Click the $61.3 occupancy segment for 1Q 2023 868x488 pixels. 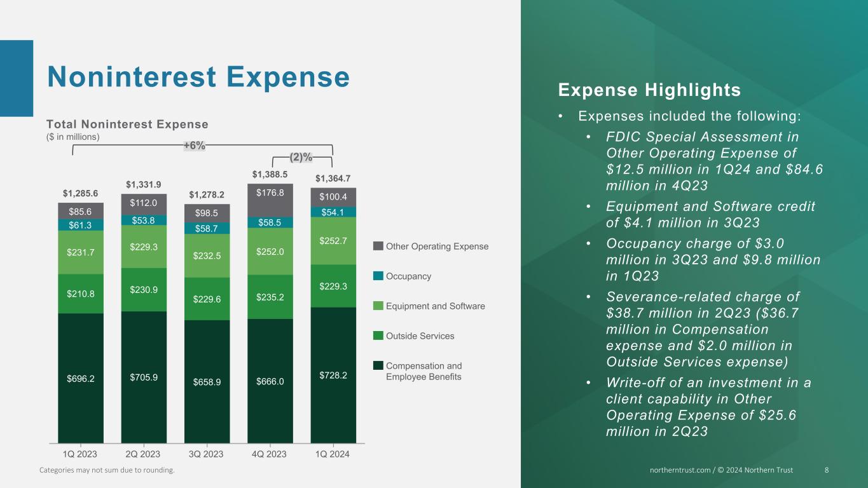(x=81, y=224)
